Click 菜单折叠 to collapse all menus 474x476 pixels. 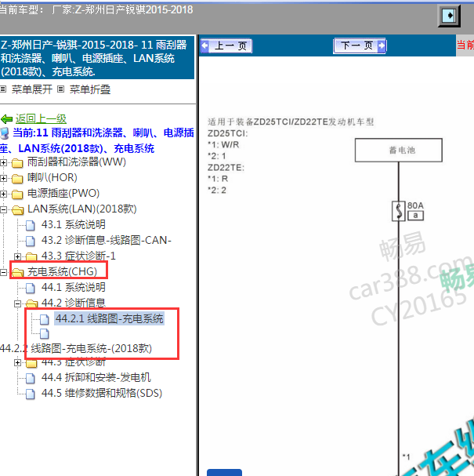90,89
